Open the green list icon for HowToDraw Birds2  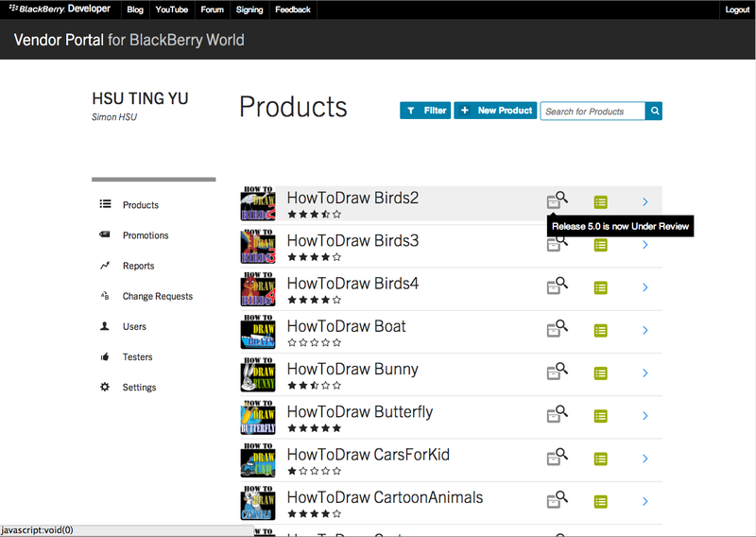(600, 202)
